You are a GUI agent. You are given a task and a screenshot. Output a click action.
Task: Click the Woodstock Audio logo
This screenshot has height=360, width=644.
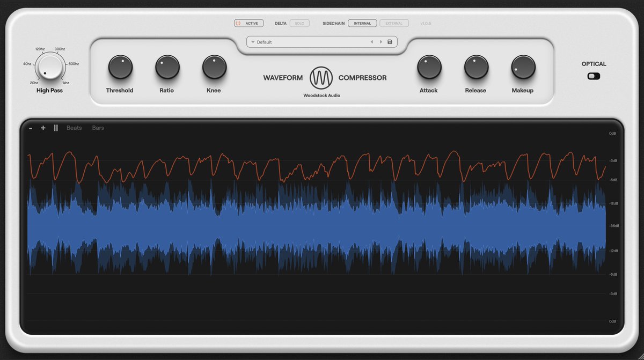click(321, 78)
